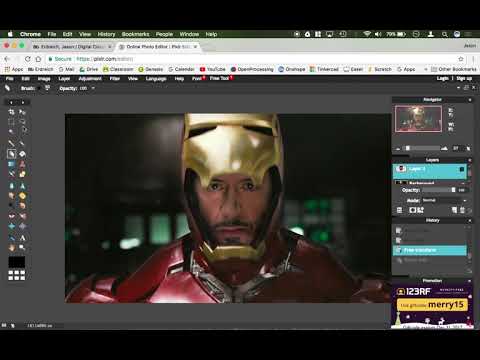
Task: Open the Brush picker in options bar
Action: coord(47,88)
